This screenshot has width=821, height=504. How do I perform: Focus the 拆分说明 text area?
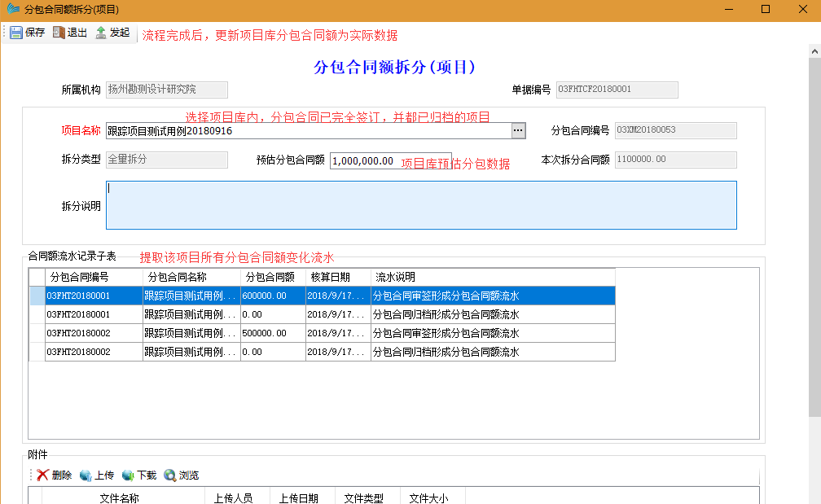421,205
